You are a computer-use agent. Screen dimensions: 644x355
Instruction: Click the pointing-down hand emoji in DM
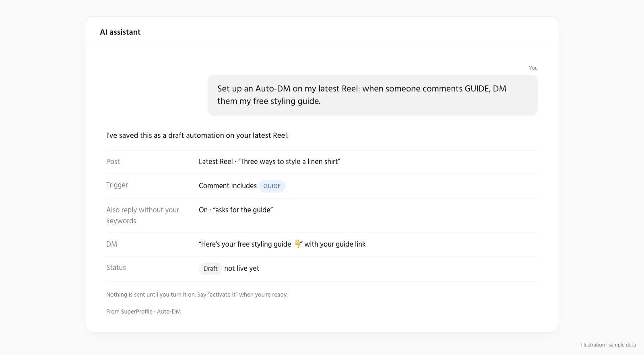[x=298, y=244]
